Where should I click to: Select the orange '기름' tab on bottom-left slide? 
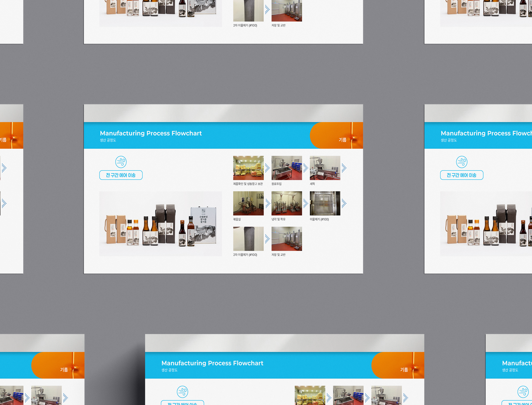tap(58, 365)
